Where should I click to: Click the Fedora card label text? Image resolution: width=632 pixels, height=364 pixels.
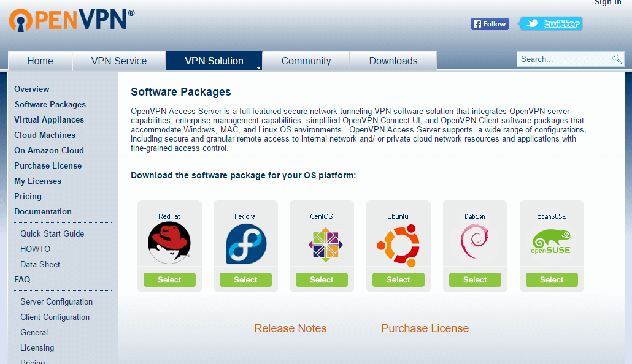245,216
